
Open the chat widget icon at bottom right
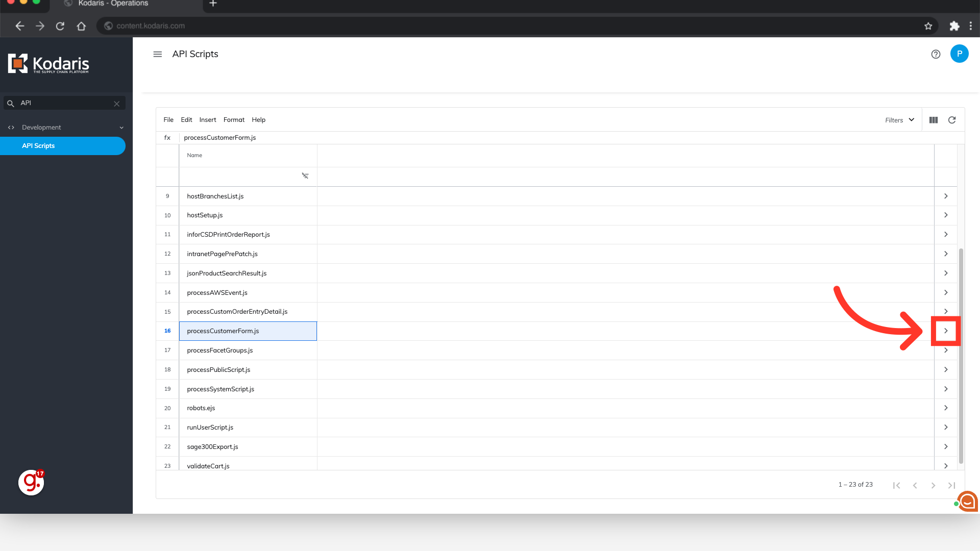click(967, 502)
